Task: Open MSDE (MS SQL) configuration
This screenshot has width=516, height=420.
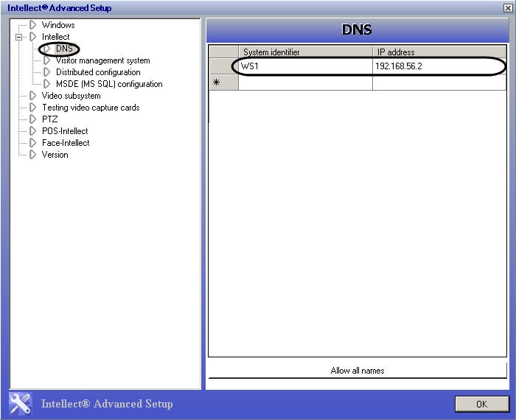Action: click(109, 84)
